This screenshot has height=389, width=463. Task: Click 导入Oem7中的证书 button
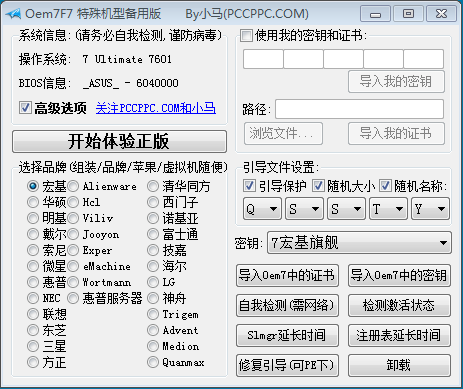(287, 275)
